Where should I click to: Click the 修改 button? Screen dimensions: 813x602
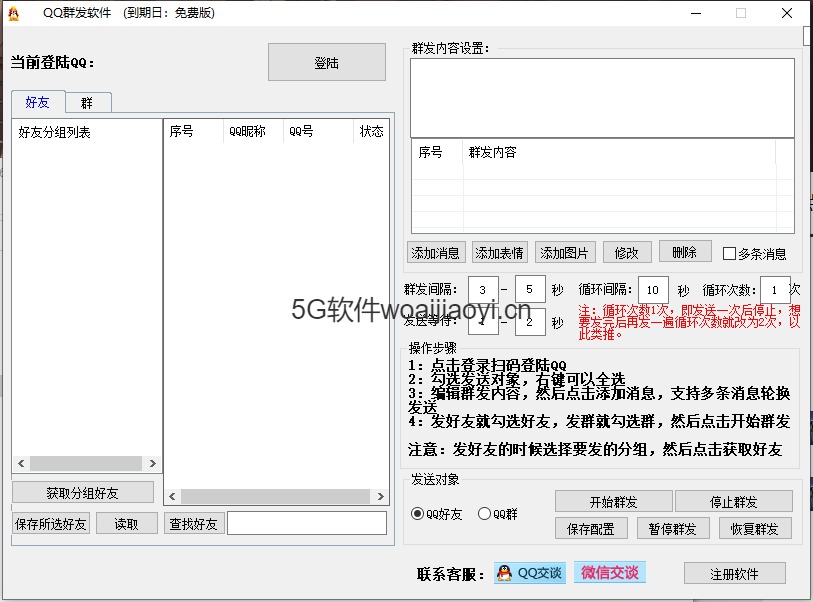[x=626, y=253]
